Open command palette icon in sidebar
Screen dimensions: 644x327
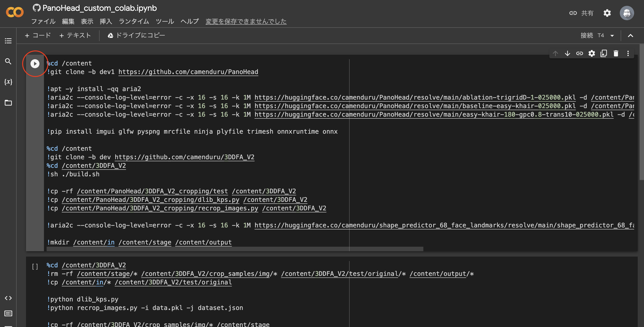8,314
